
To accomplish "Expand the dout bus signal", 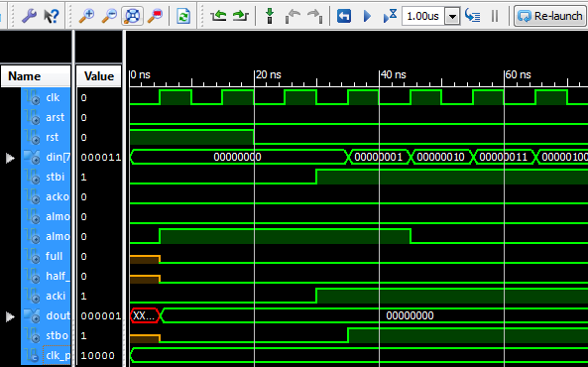I will (10, 316).
